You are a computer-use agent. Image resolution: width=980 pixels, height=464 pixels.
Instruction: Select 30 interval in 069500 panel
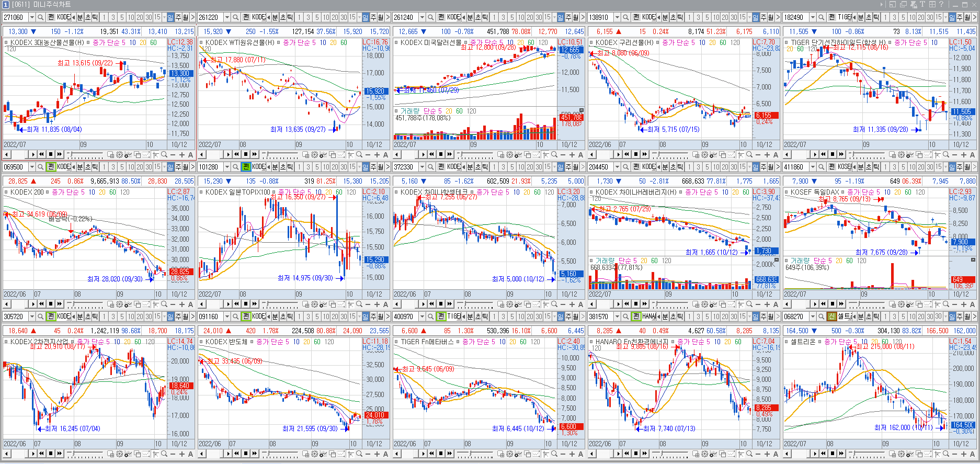point(149,167)
